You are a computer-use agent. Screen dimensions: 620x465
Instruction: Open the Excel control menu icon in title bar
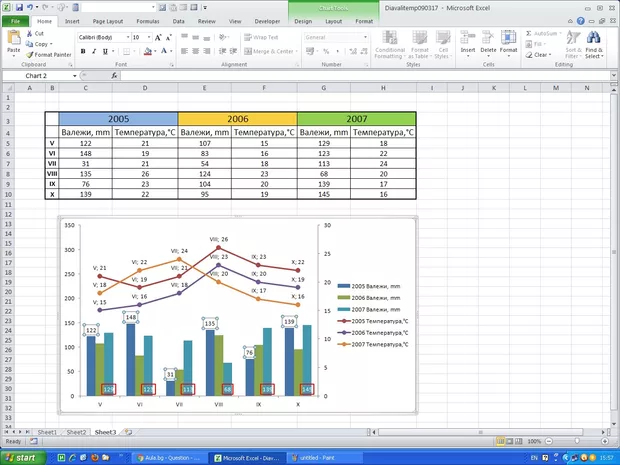coord(8,7)
